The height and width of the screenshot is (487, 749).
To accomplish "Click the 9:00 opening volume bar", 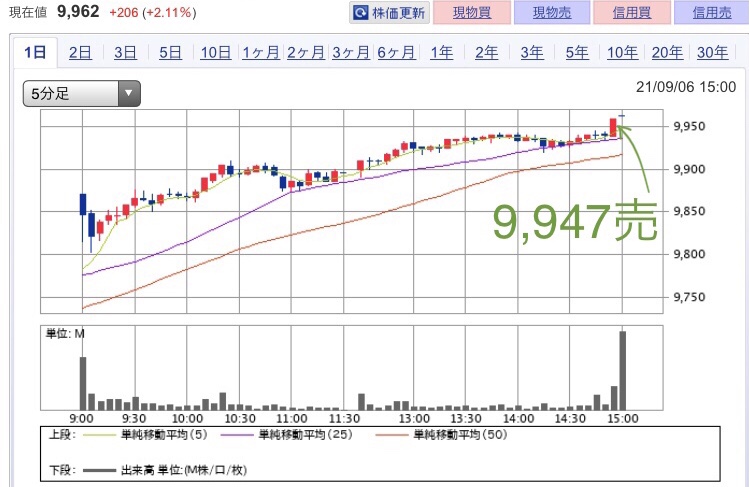I will pos(83,383).
